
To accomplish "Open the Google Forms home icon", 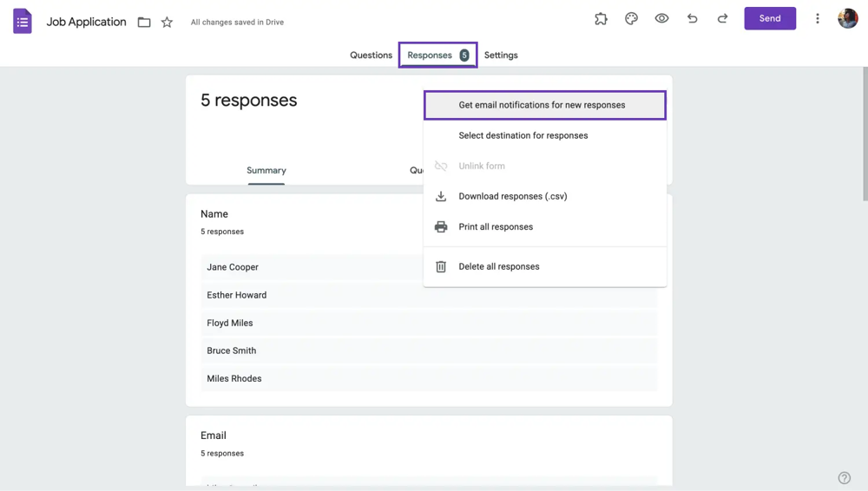I will click(x=23, y=22).
